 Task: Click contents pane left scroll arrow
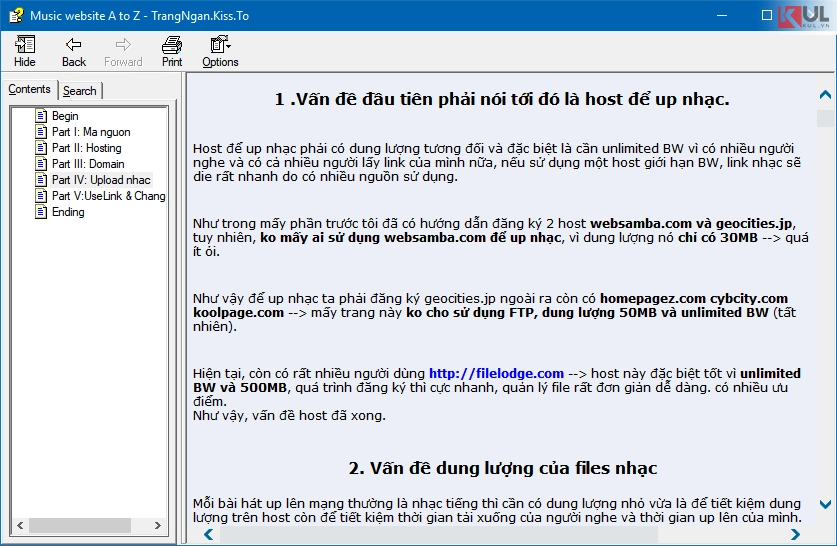tap(20, 525)
